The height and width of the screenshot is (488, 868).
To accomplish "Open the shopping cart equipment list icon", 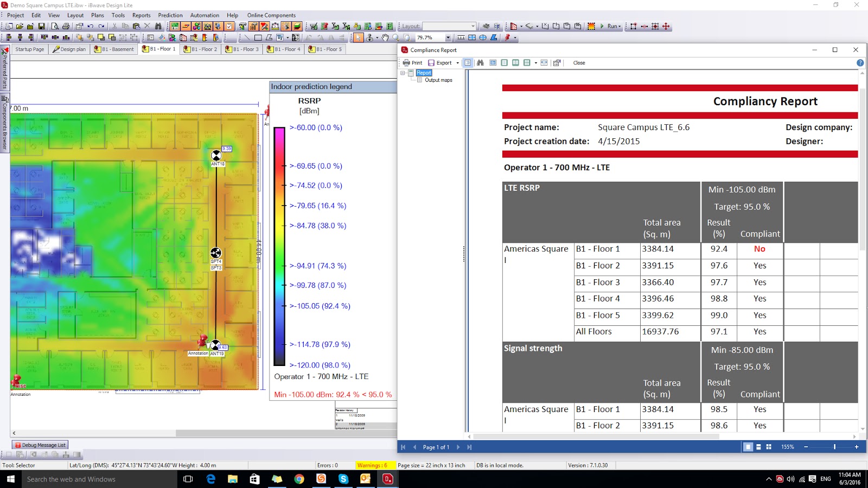I will pos(314,26).
